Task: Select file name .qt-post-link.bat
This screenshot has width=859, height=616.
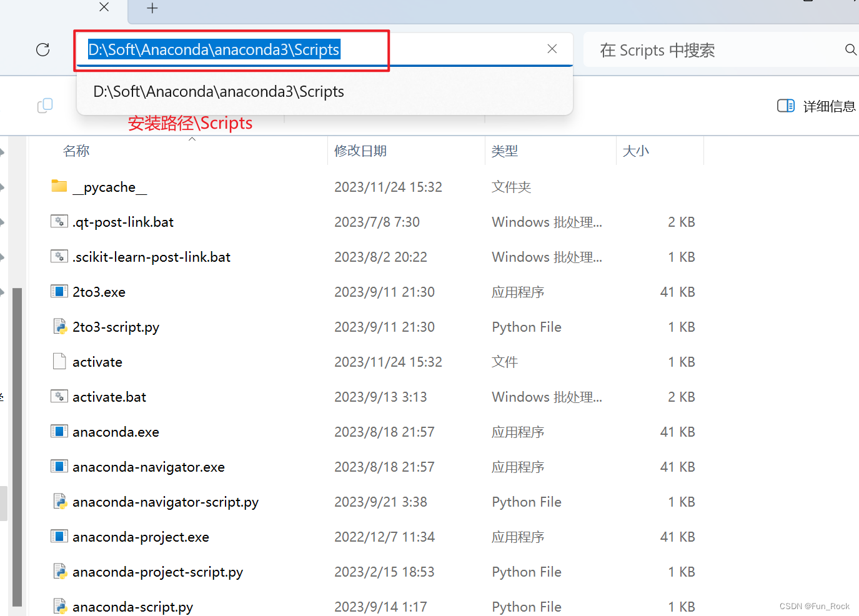Action: (123, 222)
